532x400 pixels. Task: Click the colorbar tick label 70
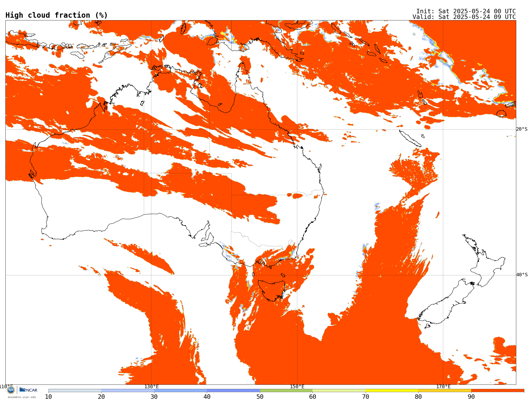tap(366, 397)
